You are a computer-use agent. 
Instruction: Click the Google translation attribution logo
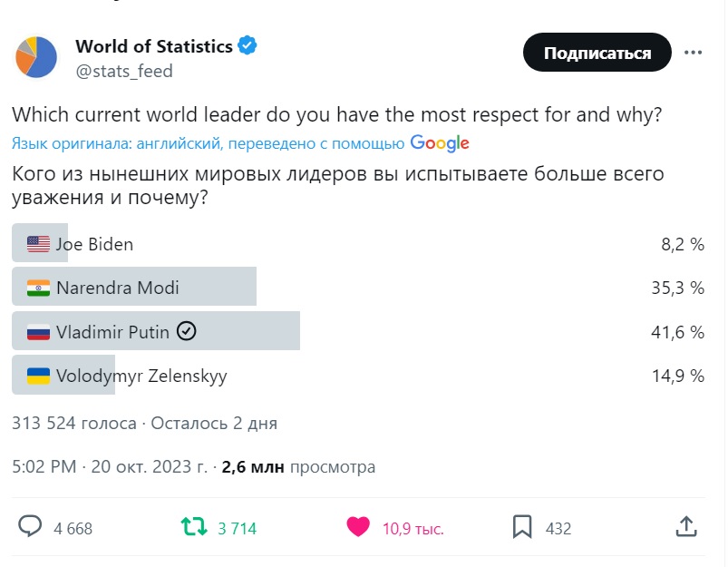point(440,143)
